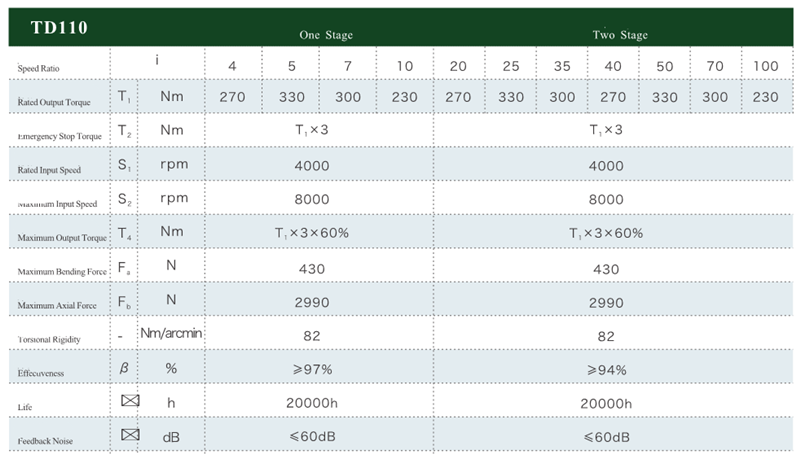Click torque value under speed ratio 10
Screen dimensions: 800x454
tap(403, 98)
